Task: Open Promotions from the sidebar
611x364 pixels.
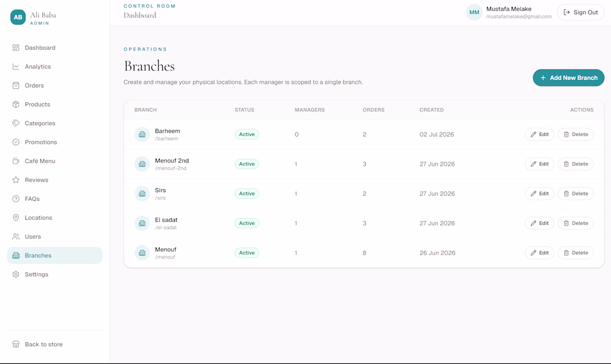Action: (54, 142)
